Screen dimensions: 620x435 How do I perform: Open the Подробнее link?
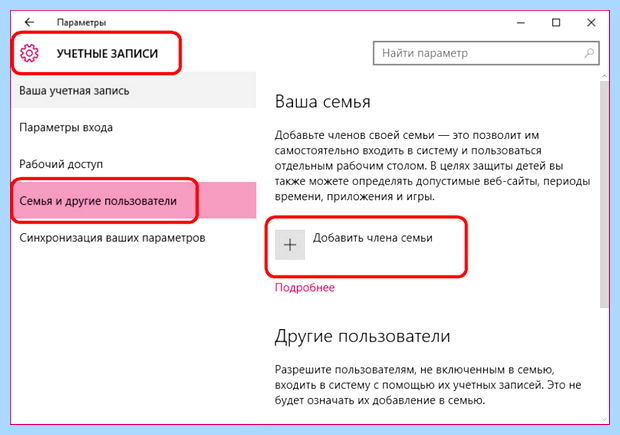click(304, 287)
